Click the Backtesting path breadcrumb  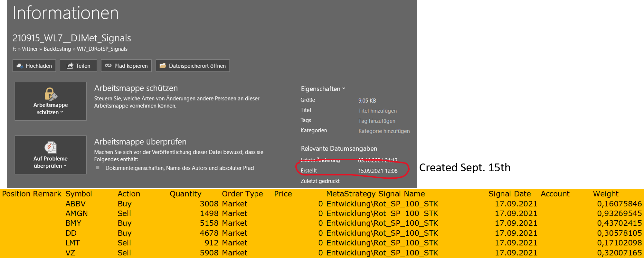(57, 49)
